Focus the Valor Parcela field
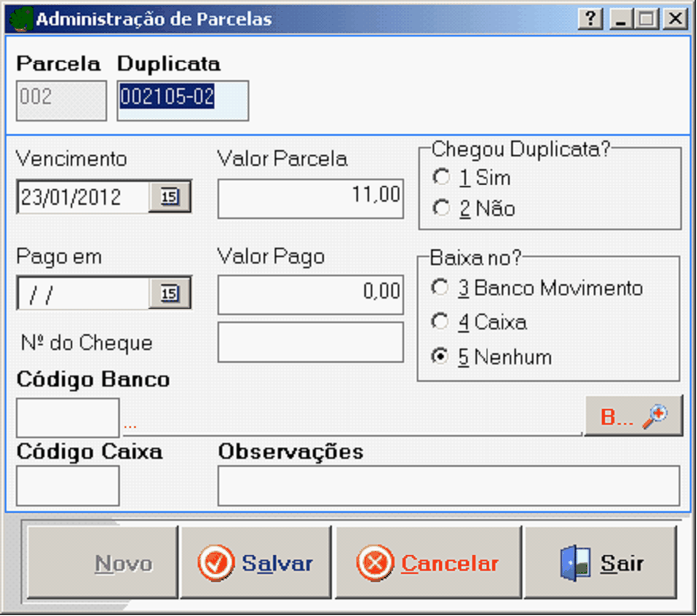The width and height of the screenshot is (697, 616). [310, 198]
